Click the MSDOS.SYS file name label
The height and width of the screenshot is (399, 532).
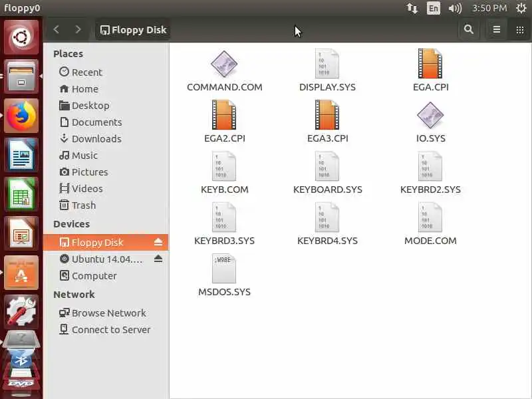pyautogui.click(x=224, y=292)
